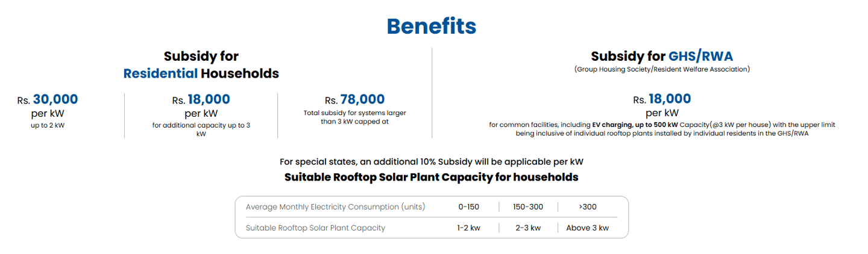
Task: Click the 1-2 kw capacity cell
Action: 468,228
